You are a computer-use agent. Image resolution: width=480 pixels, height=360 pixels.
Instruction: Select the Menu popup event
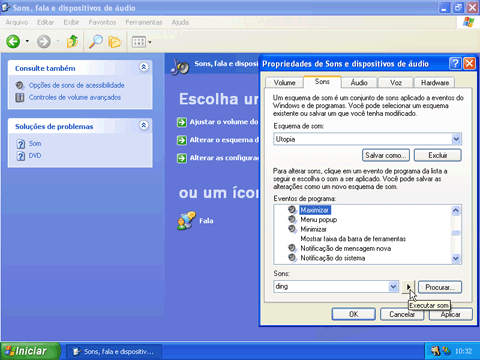(x=318, y=220)
